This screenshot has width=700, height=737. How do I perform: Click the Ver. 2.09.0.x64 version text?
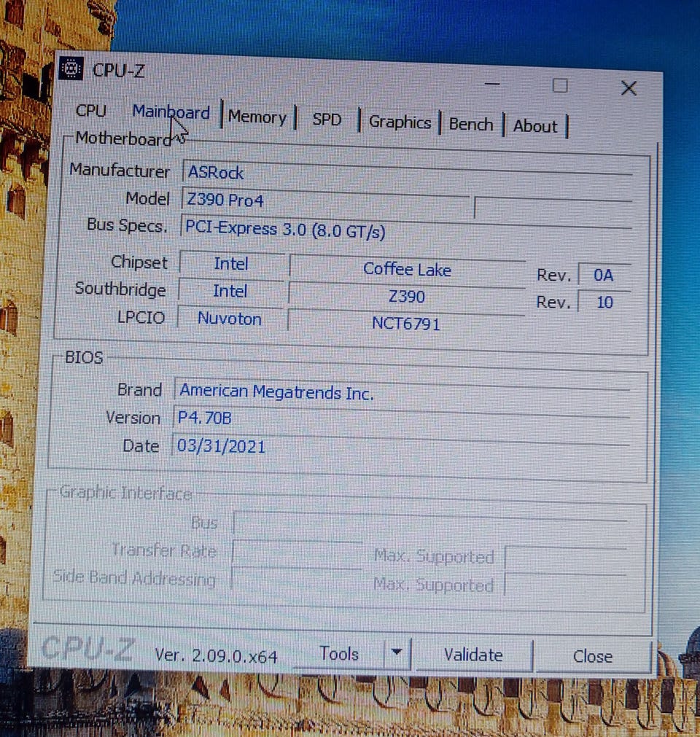coord(217,655)
